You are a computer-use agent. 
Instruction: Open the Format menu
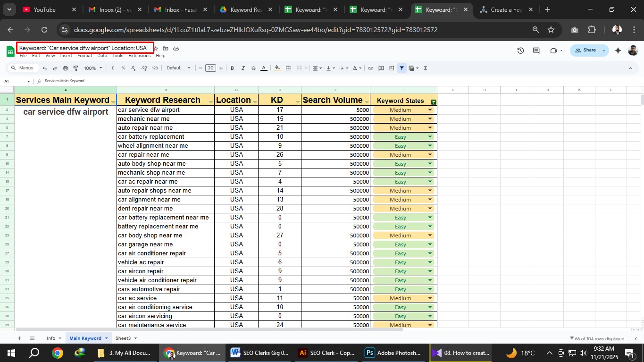point(85,56)
